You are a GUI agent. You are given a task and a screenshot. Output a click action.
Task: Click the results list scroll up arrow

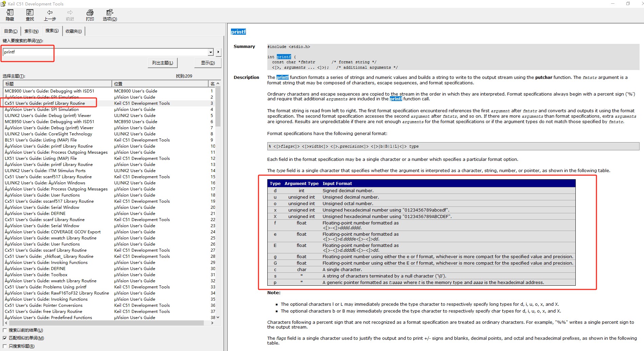[x=218, y=84]
